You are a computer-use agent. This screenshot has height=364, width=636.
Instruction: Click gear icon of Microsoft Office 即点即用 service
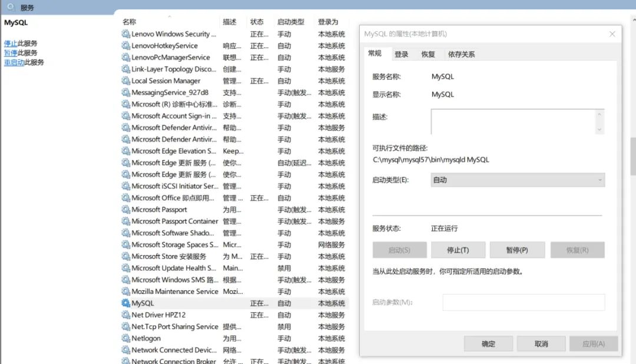click(x=126, y=198)
